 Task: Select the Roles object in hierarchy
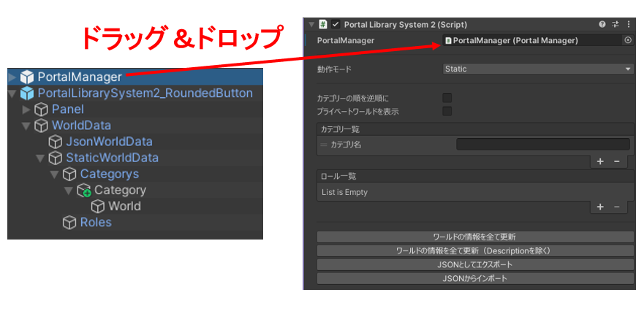click(95, 222)
